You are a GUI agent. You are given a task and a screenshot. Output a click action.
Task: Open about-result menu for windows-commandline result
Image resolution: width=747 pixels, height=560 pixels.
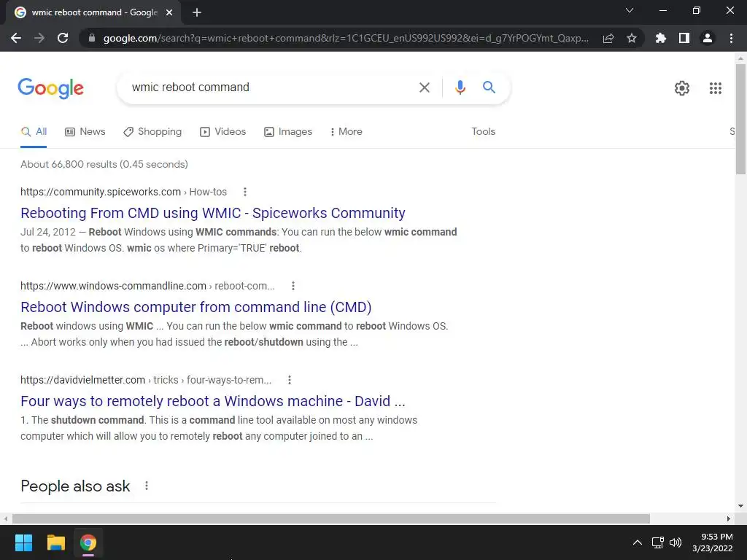pyautogui.click(x=293, y=286)
